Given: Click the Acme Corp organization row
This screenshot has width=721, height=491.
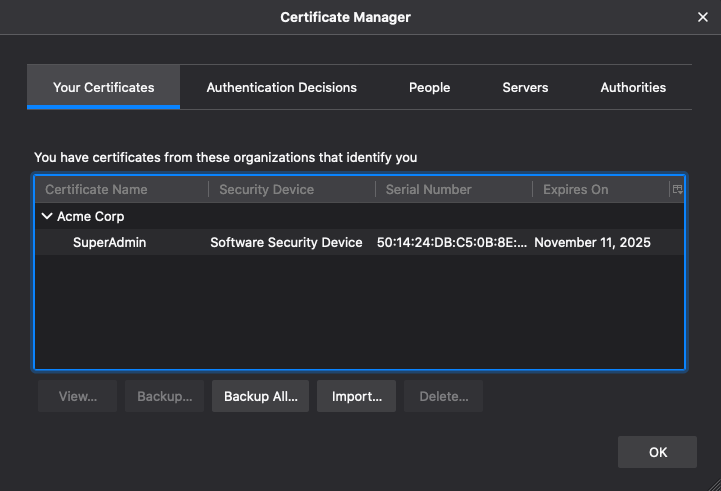Looking at the screenshot, I should [x=91, y=216].
